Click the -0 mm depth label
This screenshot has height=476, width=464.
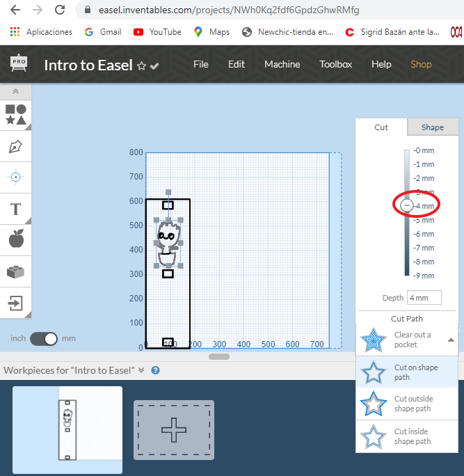tap(424, 150)
